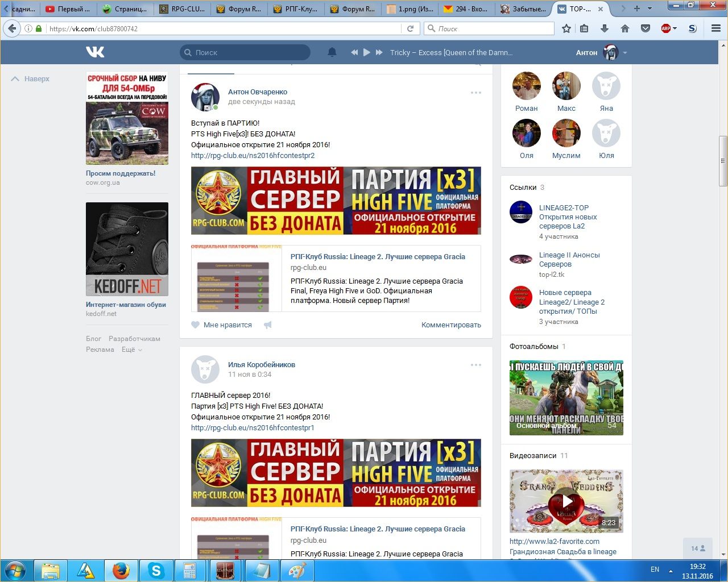Open the notifications bell
Viewport: 728px width, 582px height.
click(x=332, y=52)
